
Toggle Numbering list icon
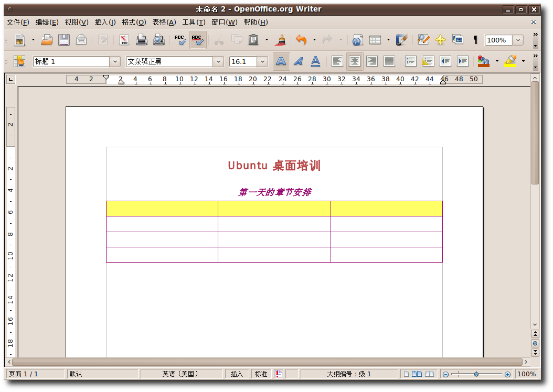[410, 62]
